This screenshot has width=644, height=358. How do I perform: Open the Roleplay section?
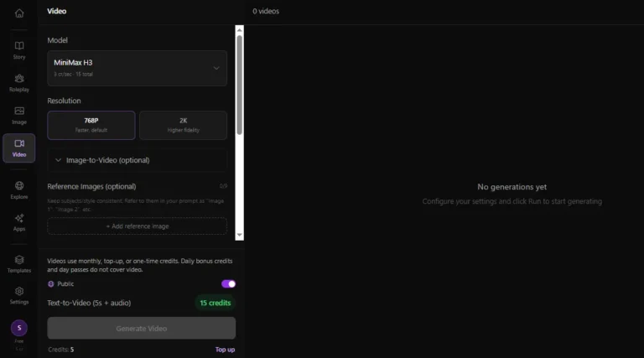tap(19, 83)
